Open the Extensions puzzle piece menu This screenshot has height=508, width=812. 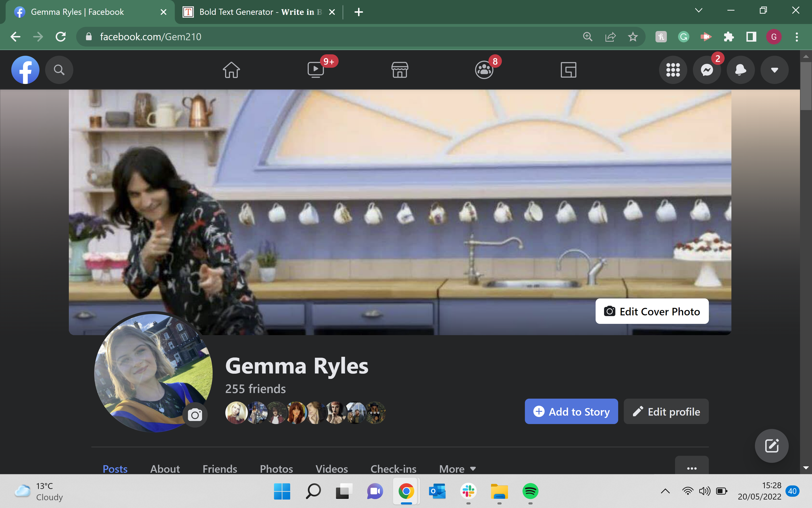point(728,37)
